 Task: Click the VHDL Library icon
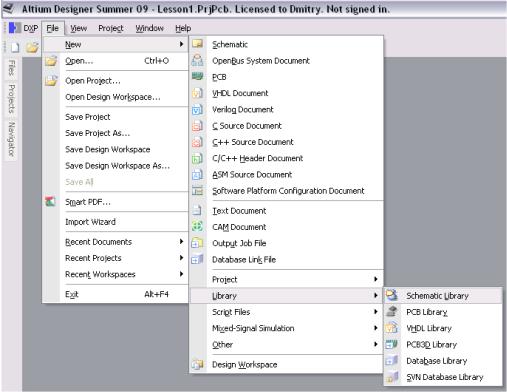click(x=392, y=328)
